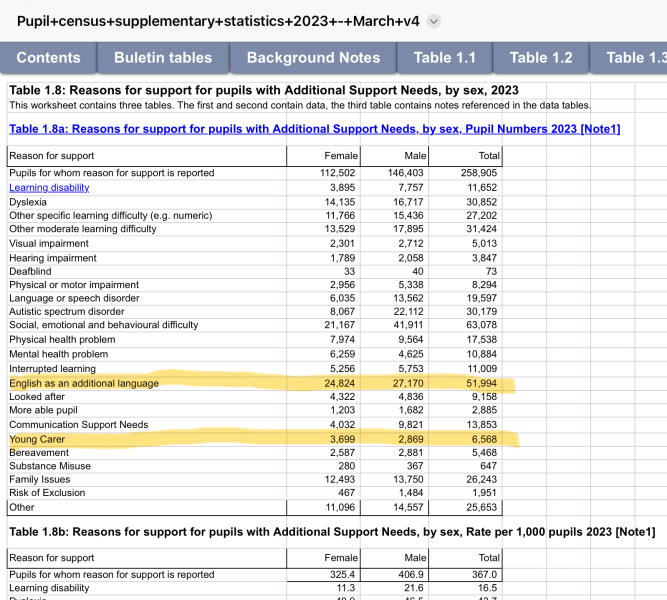Click female value 14,135 for Dyslexia

pyautogui.click(x=339, y=202)
